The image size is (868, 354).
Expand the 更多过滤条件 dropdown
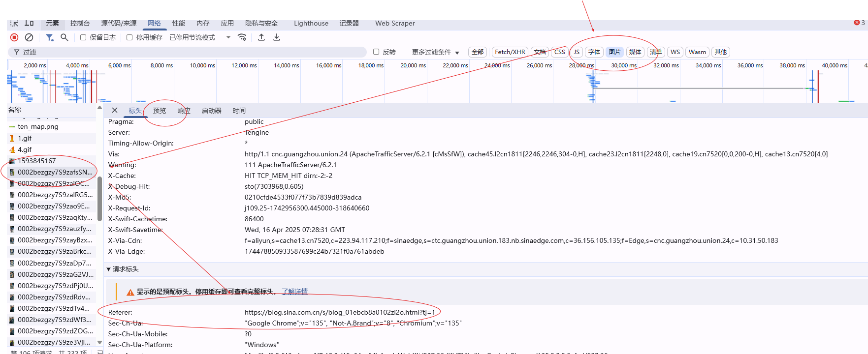click(x=435, y=52)
